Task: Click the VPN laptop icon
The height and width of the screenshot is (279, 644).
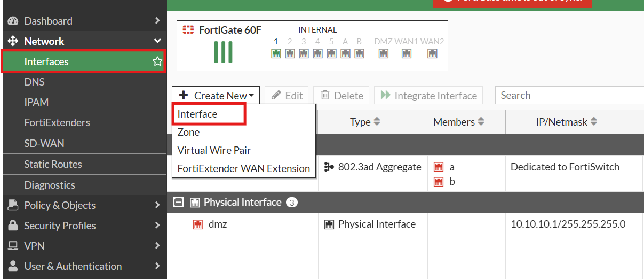Action: [13, 246]
